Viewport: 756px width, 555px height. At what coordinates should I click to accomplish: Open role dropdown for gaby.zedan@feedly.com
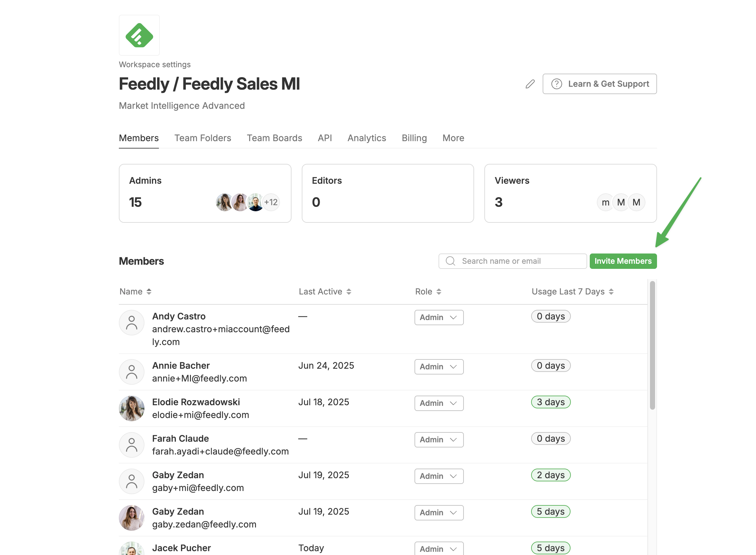pyautogui.click(x=439, y=513)
